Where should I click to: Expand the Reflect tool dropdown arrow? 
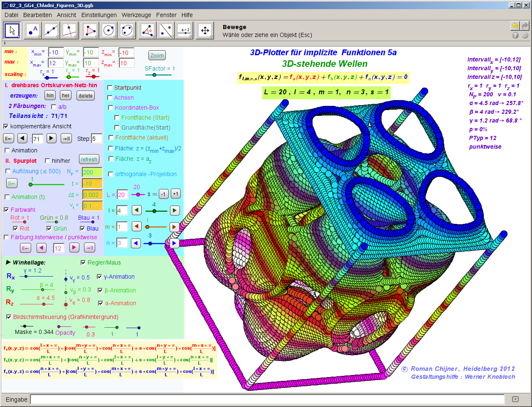pyautogui.click(x=173, y=37)
